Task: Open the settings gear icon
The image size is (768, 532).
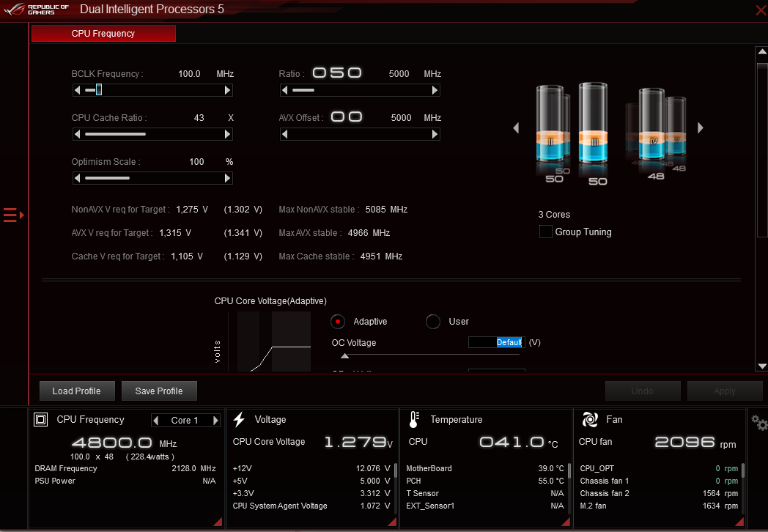Action: click(758, 423)
